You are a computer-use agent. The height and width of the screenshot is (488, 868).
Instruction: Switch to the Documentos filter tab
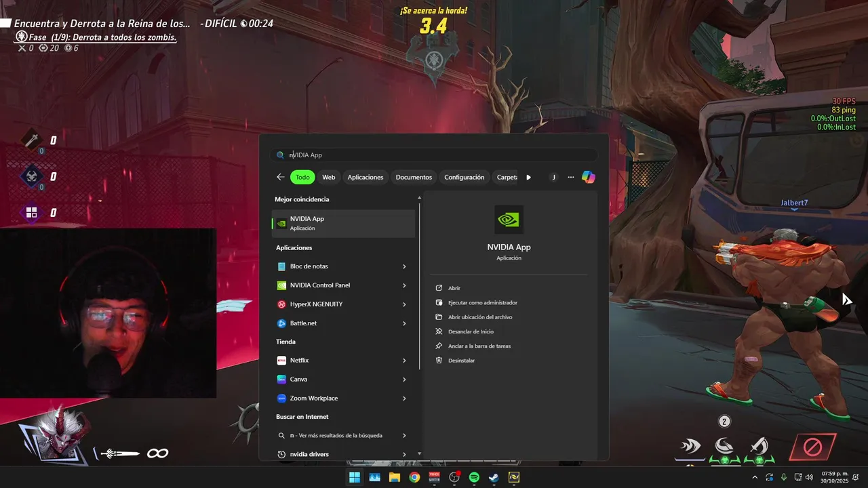click(x=414, y=177)
